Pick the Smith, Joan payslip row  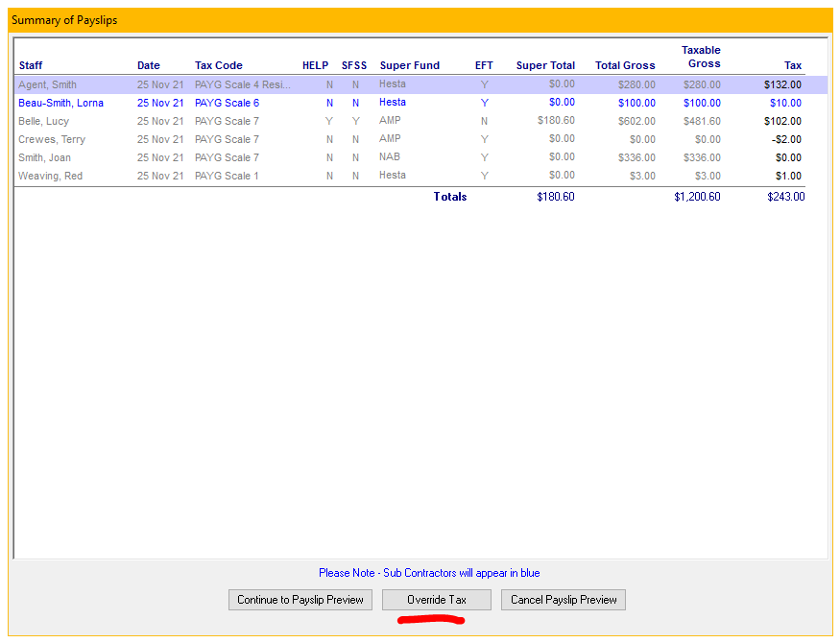point(44,157)
